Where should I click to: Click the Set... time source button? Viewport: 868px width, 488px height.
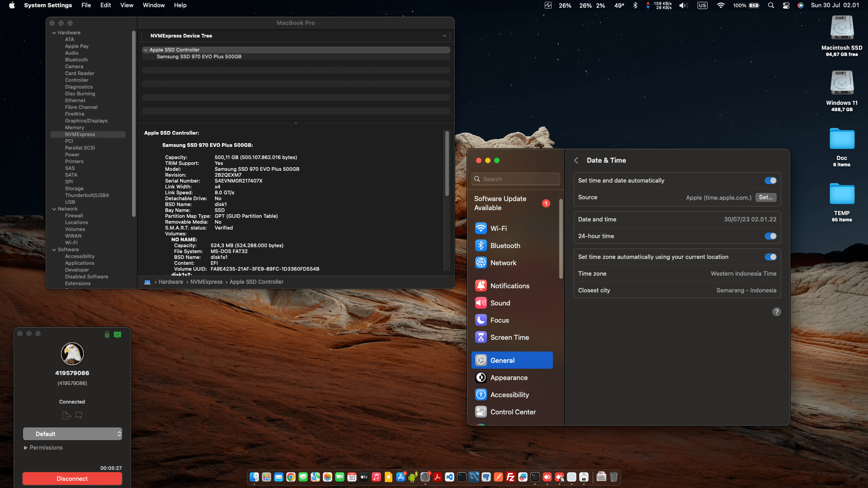766,197
